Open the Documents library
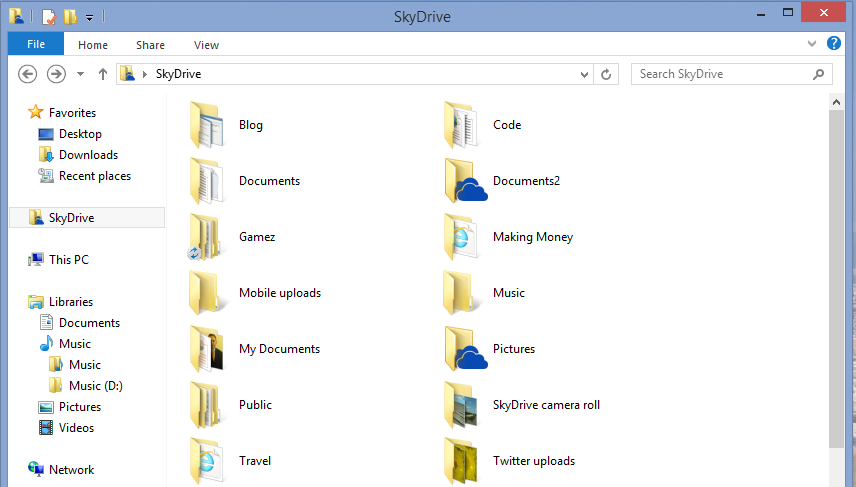This screenshot has width=856, height=487. [89, 323]
